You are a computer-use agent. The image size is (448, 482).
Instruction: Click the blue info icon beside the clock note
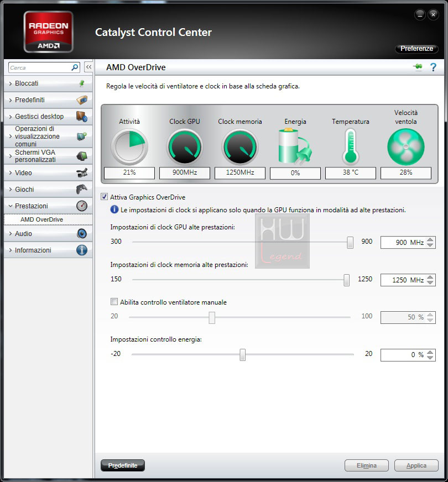tap(114, 209)
